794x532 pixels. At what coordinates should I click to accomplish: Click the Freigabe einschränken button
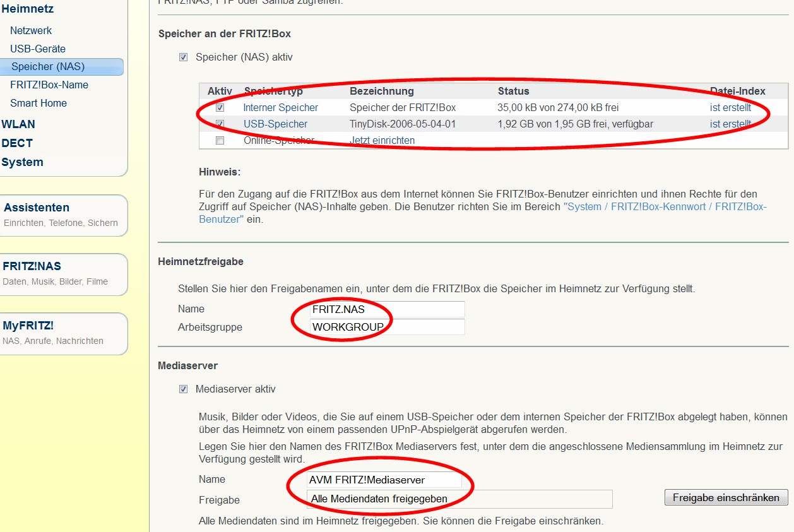point(726,497)
